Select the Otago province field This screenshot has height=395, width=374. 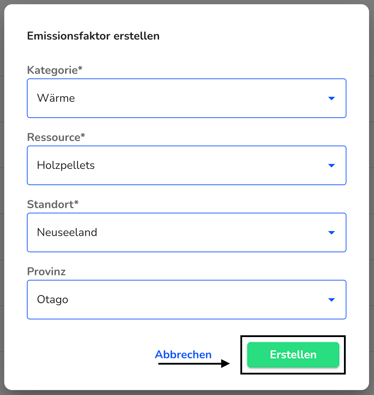(x=187, y=300)
